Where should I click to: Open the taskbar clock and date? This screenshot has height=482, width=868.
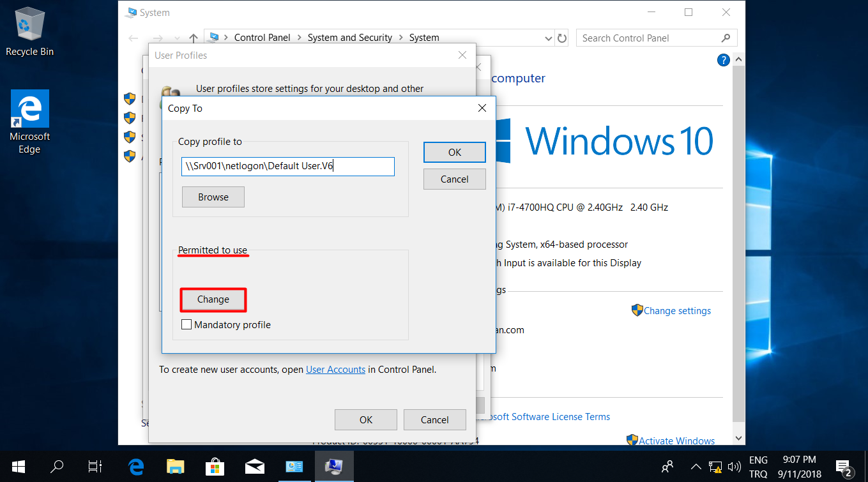799,467
